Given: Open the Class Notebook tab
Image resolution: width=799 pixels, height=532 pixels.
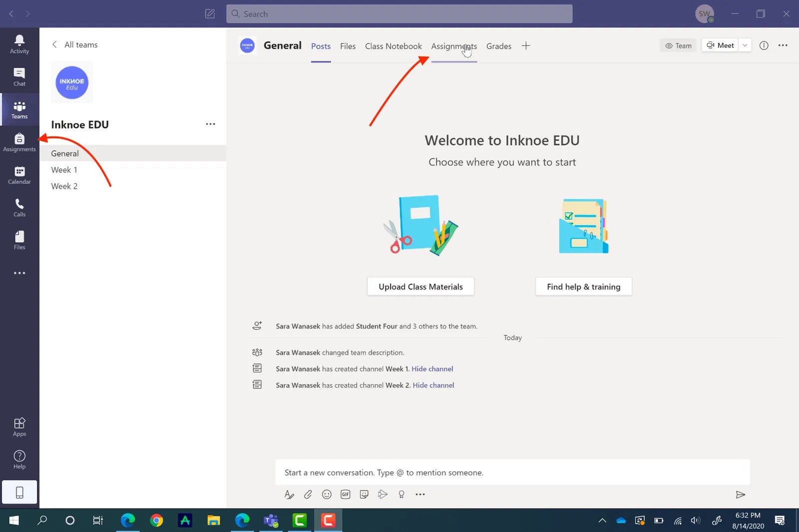Looking at the screenshot, I should [393, 46].
